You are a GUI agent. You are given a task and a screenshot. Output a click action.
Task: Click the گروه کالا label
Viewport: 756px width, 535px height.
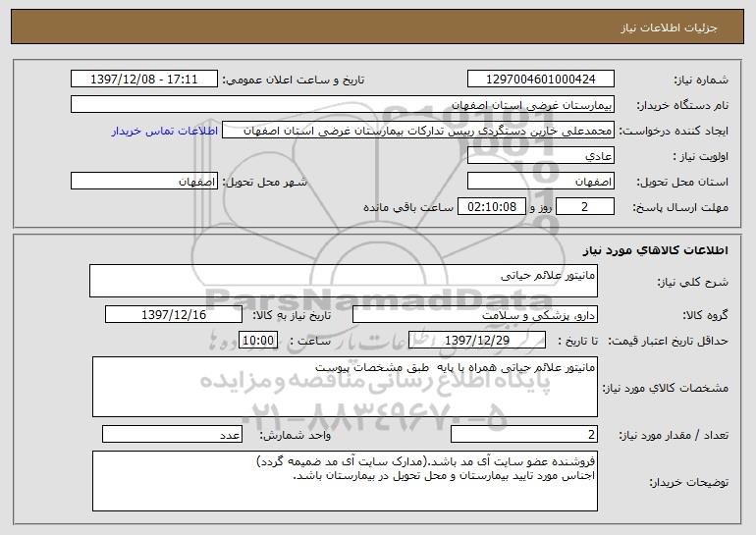(705, 316)
